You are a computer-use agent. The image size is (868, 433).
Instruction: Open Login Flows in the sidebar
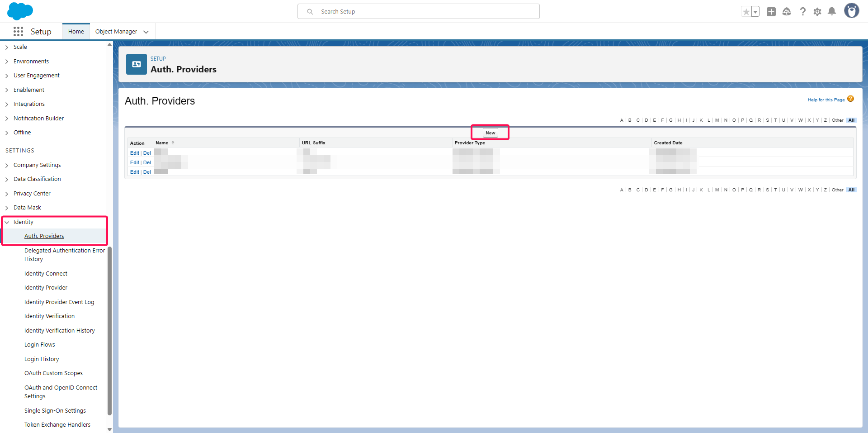40,345
